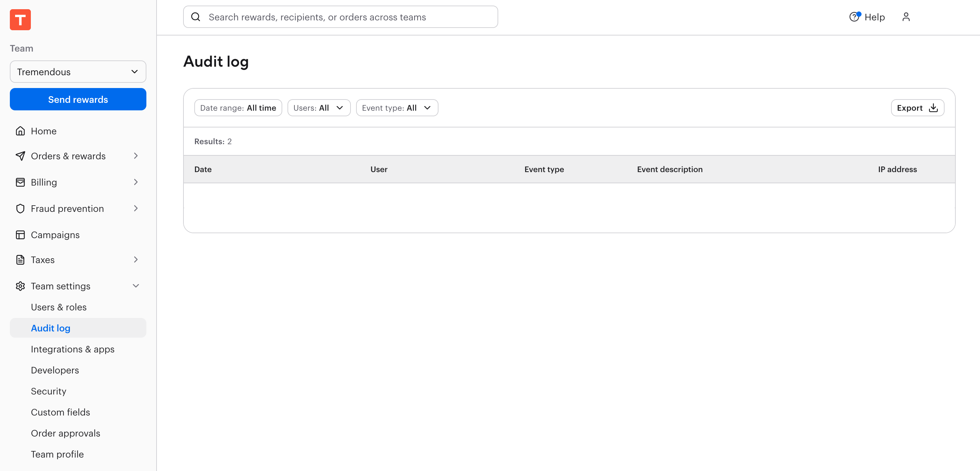Click the Help question mark icon

(854, 17)
